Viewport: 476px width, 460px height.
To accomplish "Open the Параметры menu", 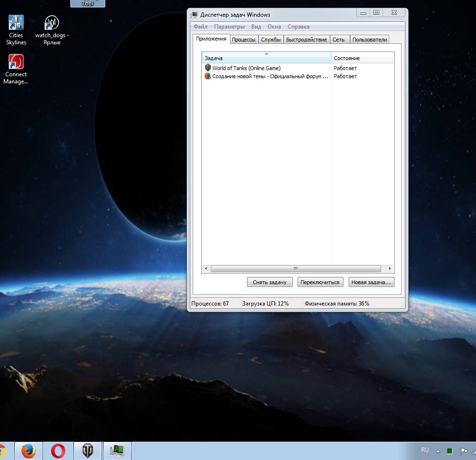I will point(229,27).
